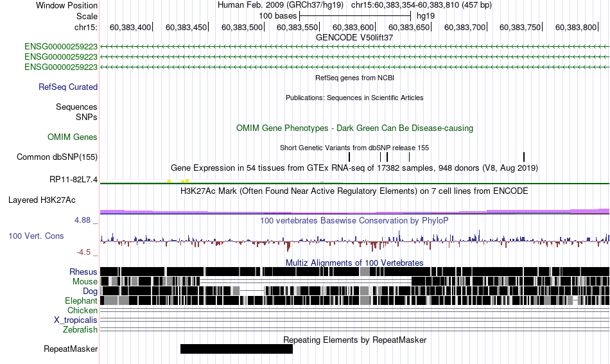Image resolution: width=610 pixels, height=364 pixels.
Task: Click GENCODE V50lift37 track title
Action: click(x=354, y=38)
